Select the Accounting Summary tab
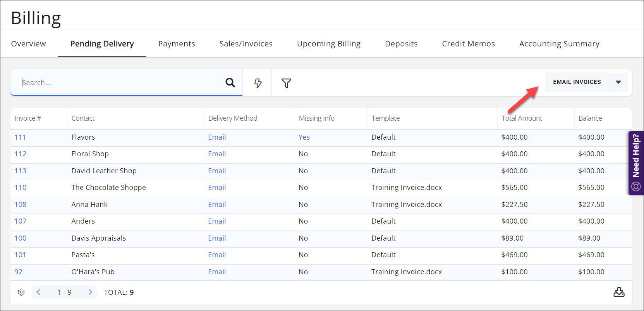 (x=559, y=44)
